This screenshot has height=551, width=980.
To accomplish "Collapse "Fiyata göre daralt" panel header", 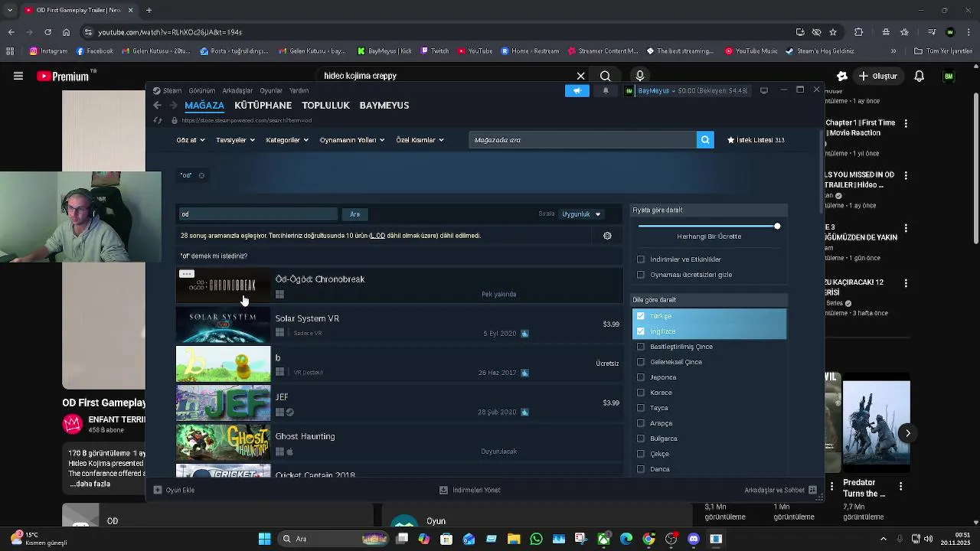I will pyautogui.click(x=709, y=210).
